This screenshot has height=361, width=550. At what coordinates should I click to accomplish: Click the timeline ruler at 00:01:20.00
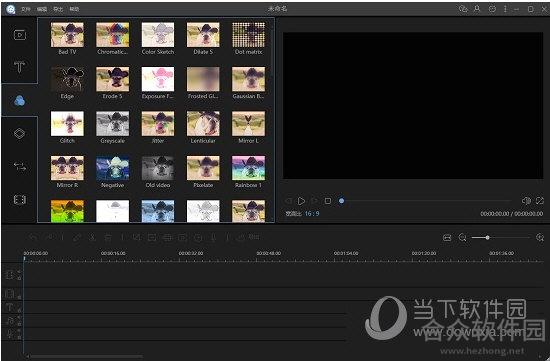tap(424, 253)
